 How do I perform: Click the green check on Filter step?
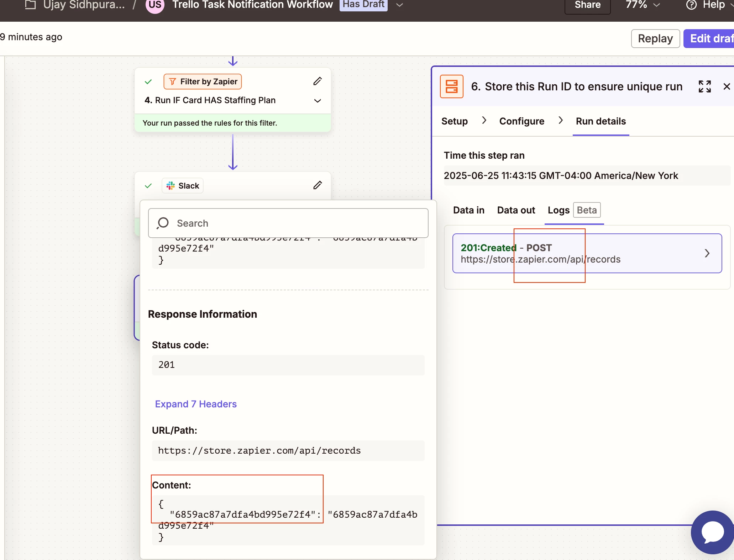(148, 82)
